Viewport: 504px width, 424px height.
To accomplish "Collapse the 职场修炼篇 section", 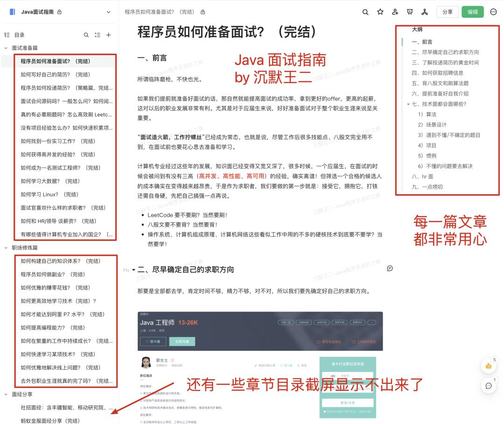I will [x=6, y=248].
